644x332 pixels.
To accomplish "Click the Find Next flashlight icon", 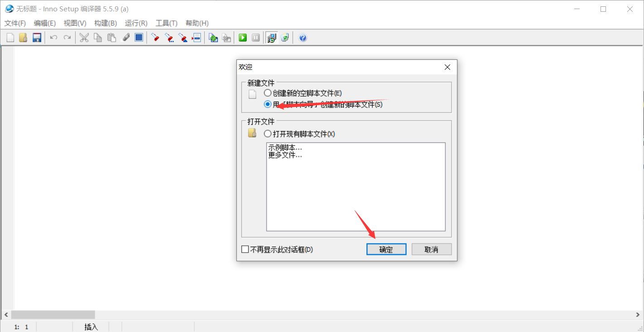I will (x=169, y=38).
